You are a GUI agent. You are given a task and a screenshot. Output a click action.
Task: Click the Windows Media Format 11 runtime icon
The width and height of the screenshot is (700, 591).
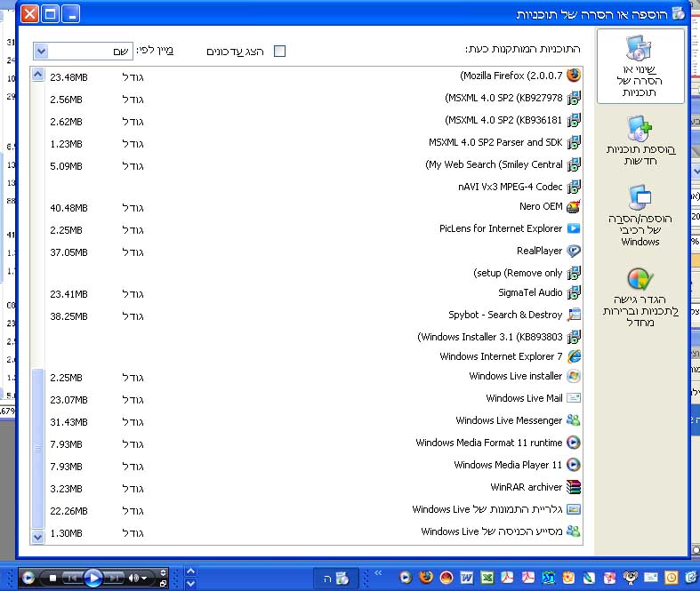pos(574,443)
